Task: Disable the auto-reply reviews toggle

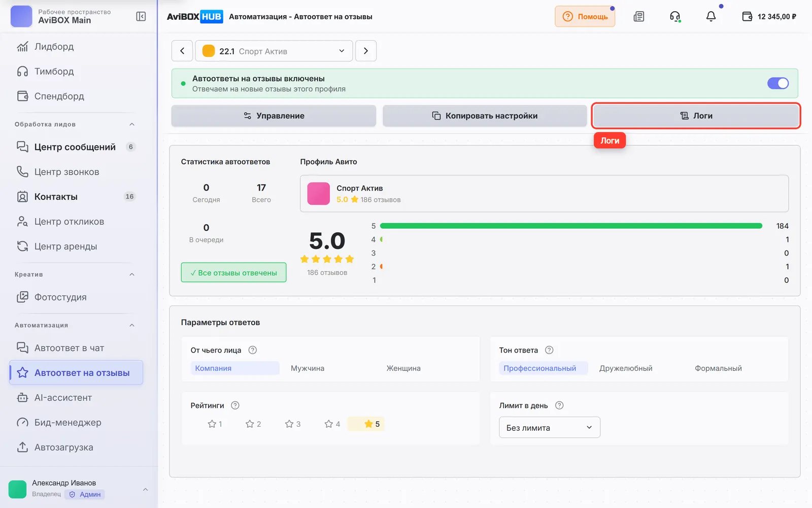Action: click(778, 83)
